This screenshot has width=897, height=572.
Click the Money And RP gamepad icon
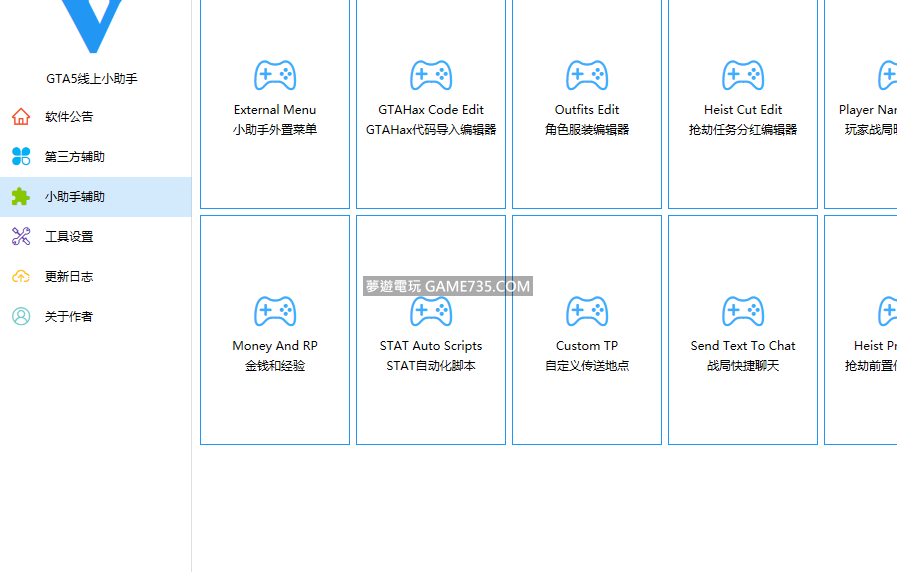pos(275,311)
